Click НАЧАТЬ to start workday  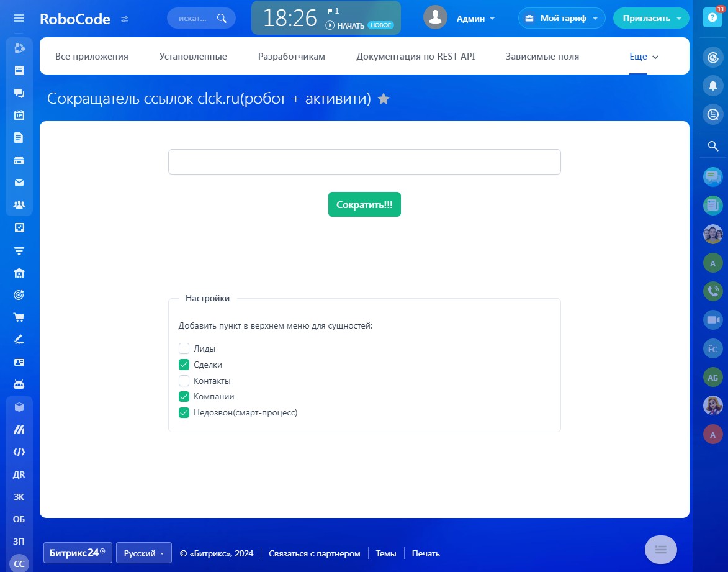[x=346, y=25]
